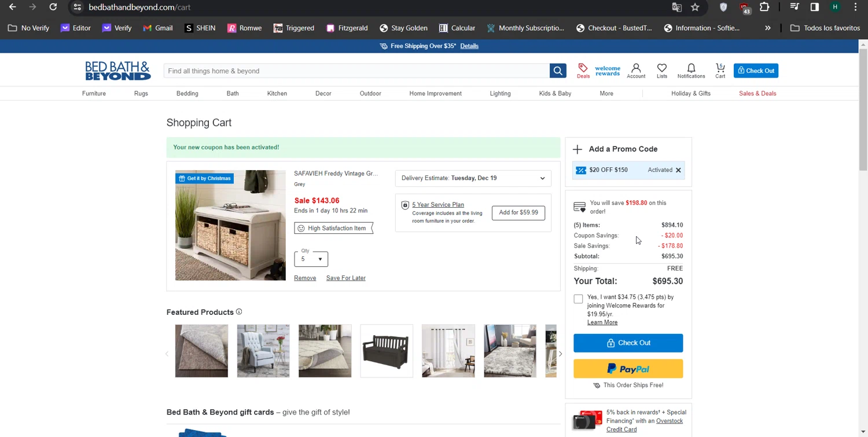
Task: Open the Qty dropdown
Action: click(x=311, y=259)
